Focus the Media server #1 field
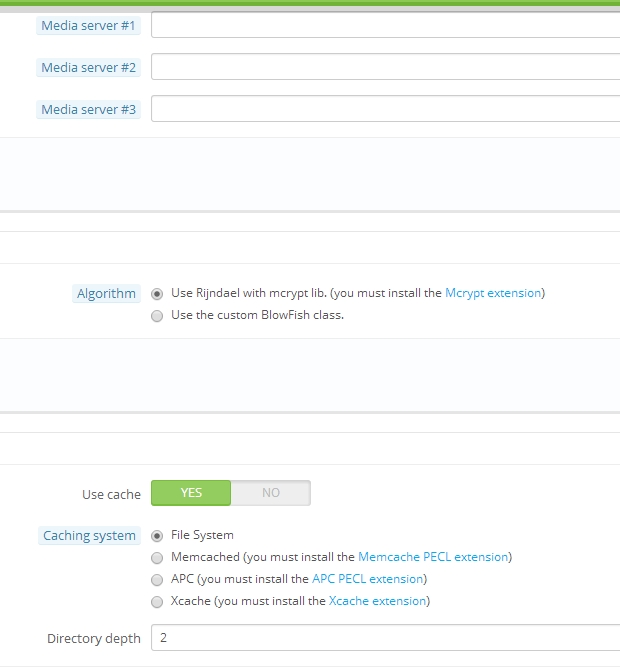This screenshot has width=620, height=667. 386,25
